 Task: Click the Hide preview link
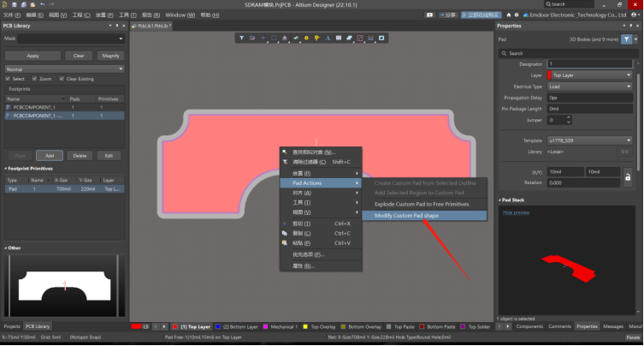coord(517,212)
